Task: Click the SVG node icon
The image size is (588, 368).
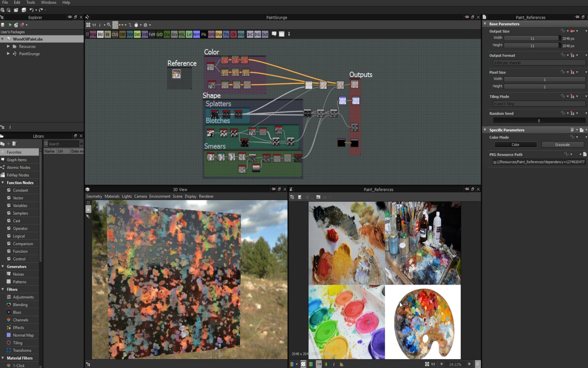Action: tap(211, 34)
